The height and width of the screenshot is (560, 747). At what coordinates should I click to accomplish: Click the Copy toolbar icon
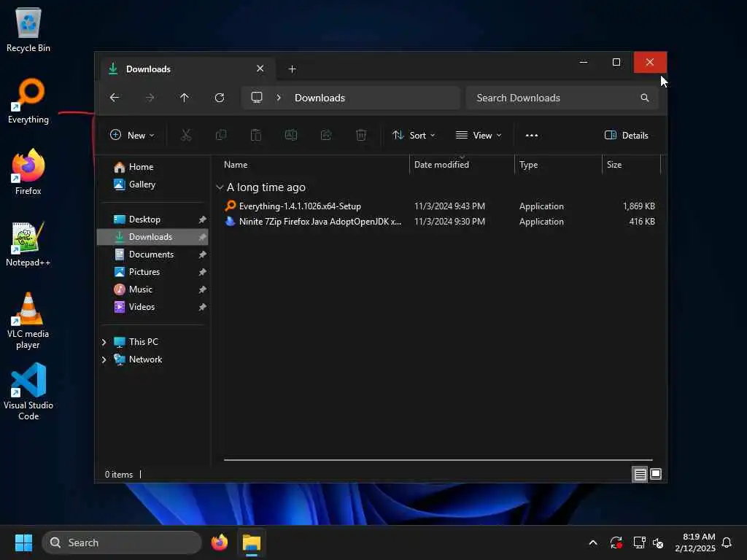[221, 135]
